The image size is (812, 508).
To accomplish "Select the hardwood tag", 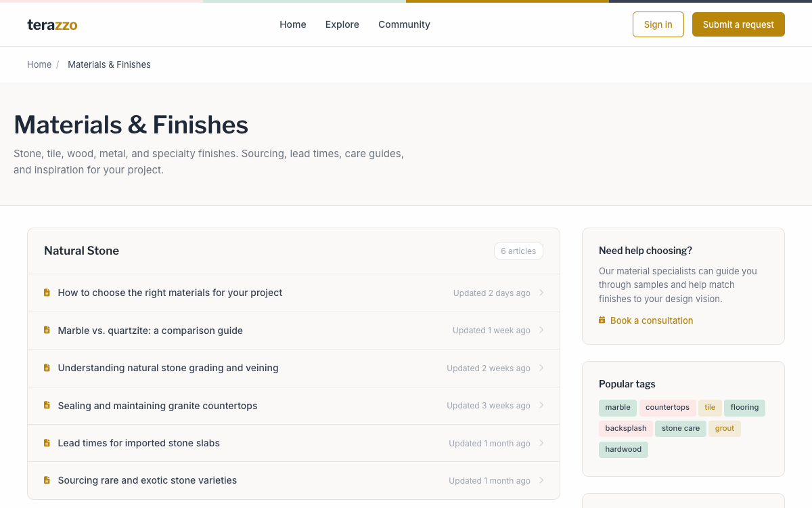I will click(623, 450).
